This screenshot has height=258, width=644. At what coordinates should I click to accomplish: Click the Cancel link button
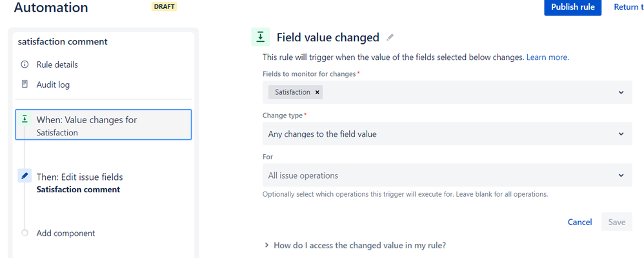coord(579,222)
